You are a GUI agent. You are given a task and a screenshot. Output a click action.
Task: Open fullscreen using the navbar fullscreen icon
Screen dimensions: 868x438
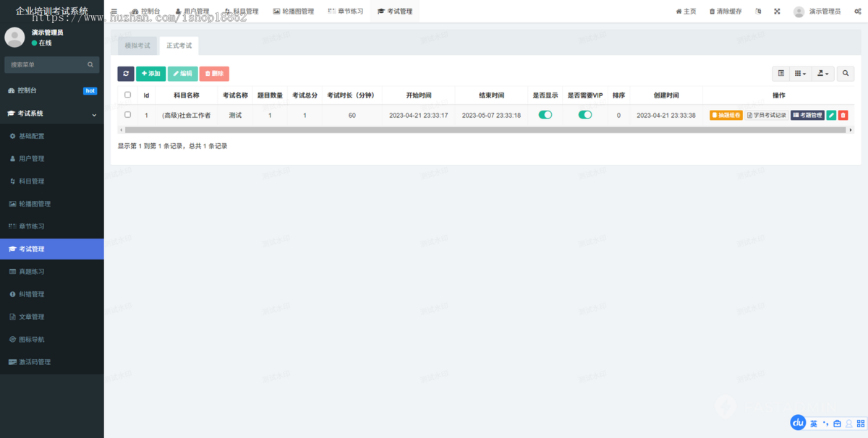(x=777, y=11)
